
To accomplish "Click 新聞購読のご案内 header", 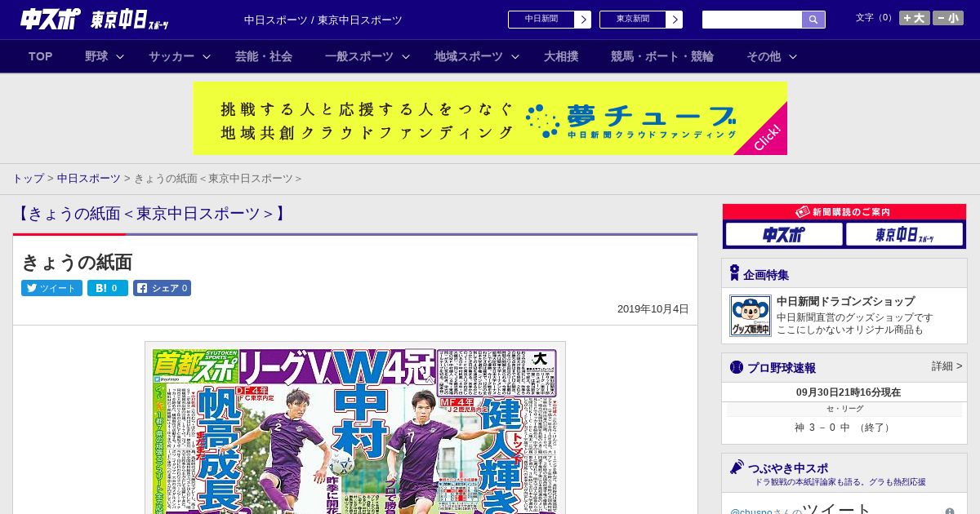I will pos(844,211).
